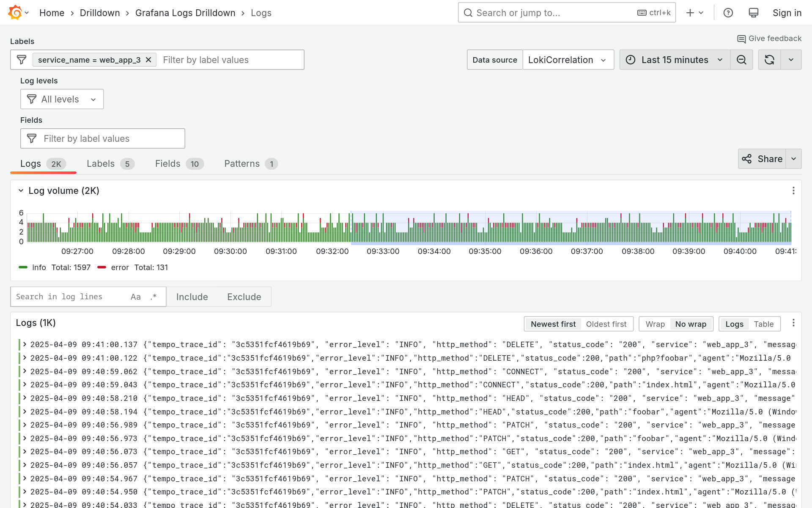This screenshot has width=812, height=508.
Task: Select Oldest first sort order
Action: [606, 324]
